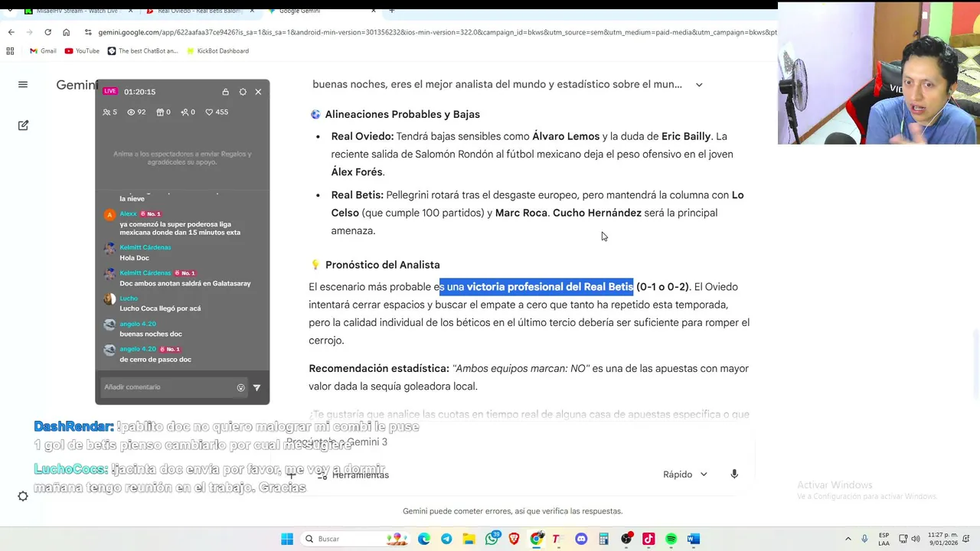This screenshot has height=551, width=980.
Task: Open Calculator from the taskbar
Action: click(x=603, y=539)
